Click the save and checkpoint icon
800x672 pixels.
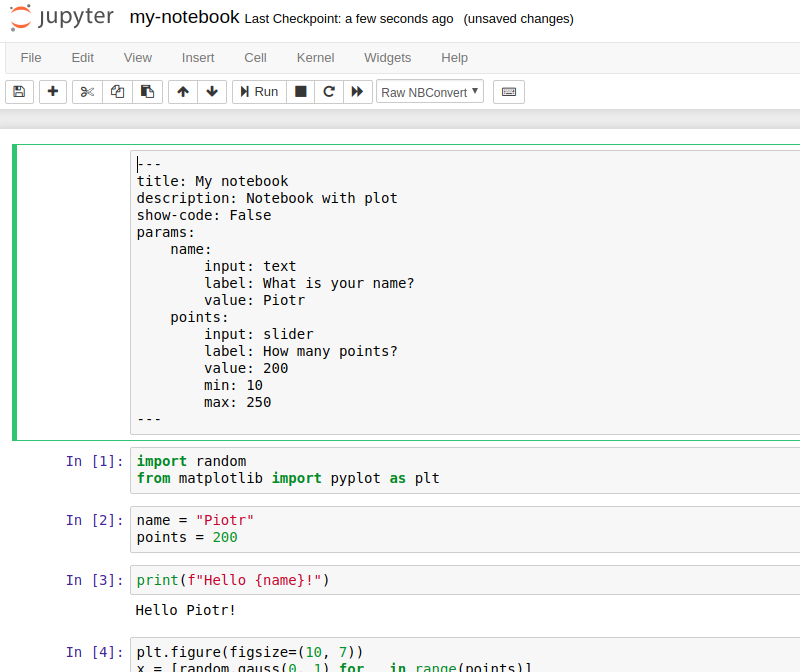pyautogui.click(x=18, y=91)
